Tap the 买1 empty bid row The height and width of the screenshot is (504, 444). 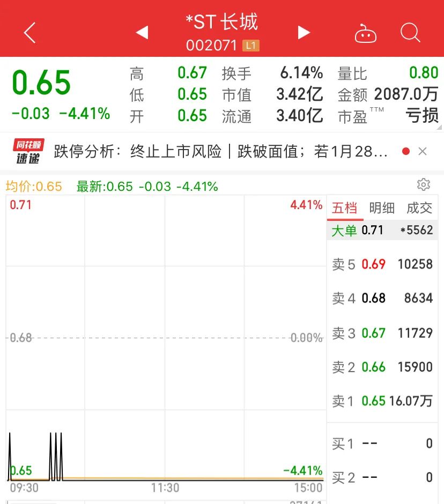pyautogui.click(x=382, y=443)
